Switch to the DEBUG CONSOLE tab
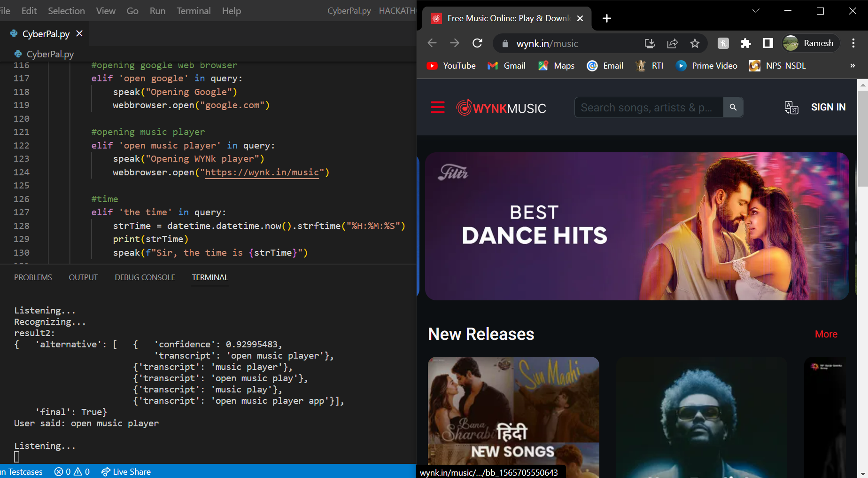This screenshot has height=478, width=868. [145, 277]
